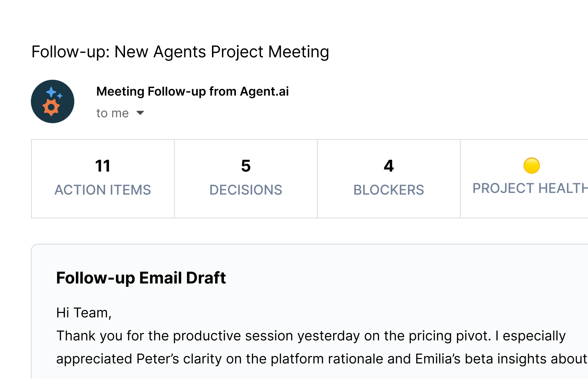The image size is (588, 379).
Task: Click the orange gear in the avatar
Action: (x=51, y=107)
